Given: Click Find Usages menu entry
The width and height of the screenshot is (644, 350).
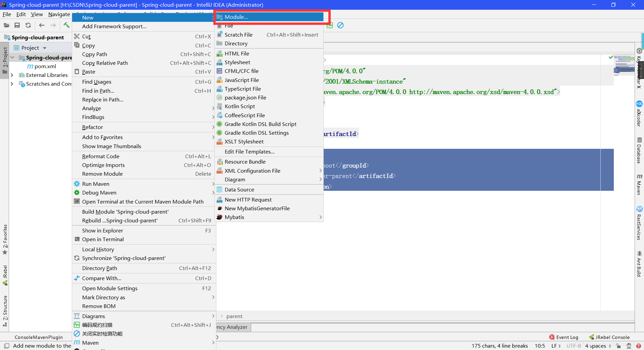Looking at the screenshot, I should tap(144, 82).
